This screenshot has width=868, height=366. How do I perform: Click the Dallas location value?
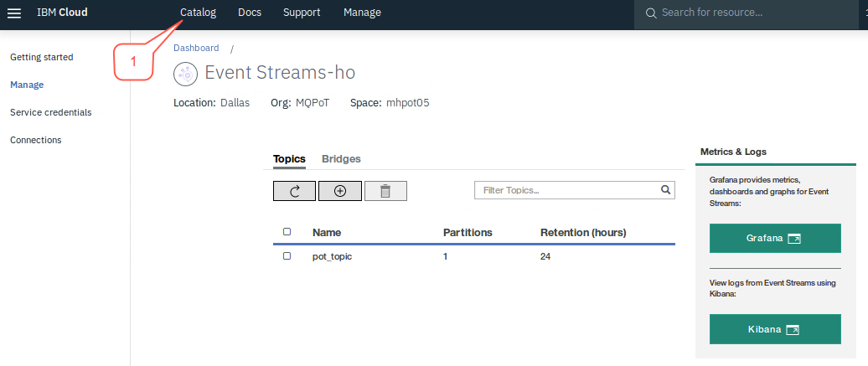pos(235,103)
